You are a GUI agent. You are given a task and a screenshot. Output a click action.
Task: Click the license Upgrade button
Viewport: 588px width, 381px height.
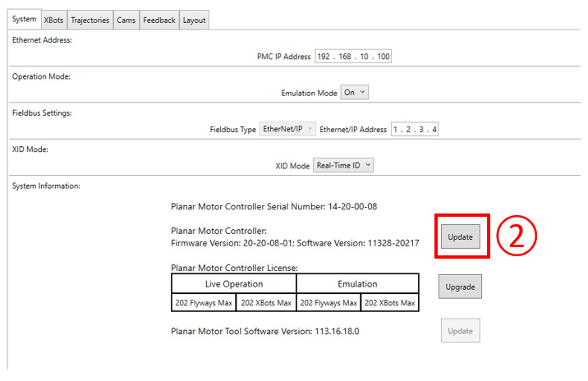click(460, 287)
